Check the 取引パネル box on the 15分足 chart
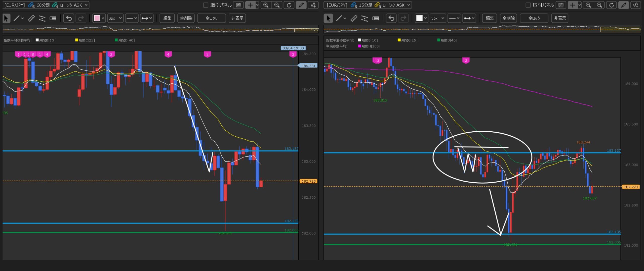The image size is (644, 271). (x=528, y=5)
